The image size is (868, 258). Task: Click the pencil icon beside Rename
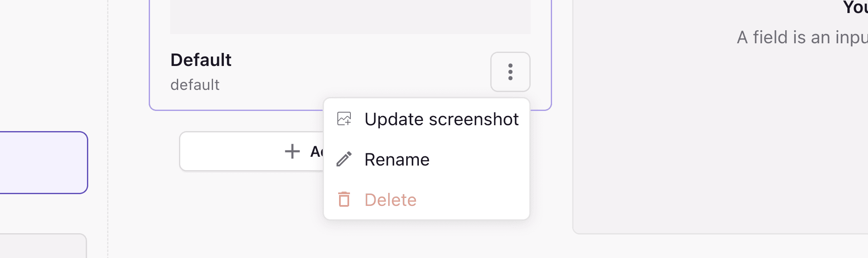(x=345, y=159)
